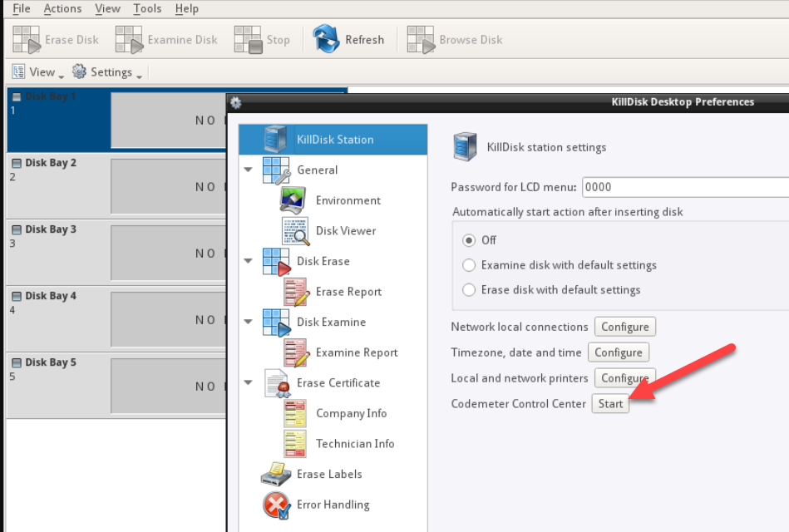Viewport: 789px width, 532px height.
Task: Select Erase disk with default settings radio
Action: [468, 289]
